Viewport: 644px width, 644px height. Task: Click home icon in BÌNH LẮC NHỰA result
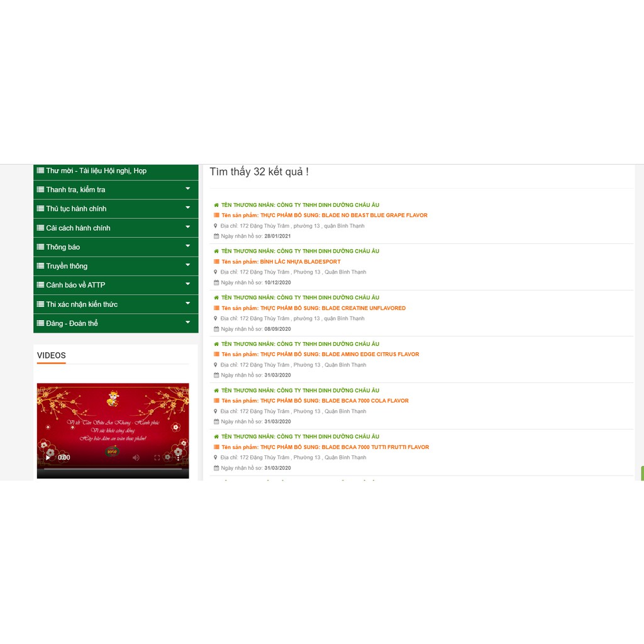[216, 251]
